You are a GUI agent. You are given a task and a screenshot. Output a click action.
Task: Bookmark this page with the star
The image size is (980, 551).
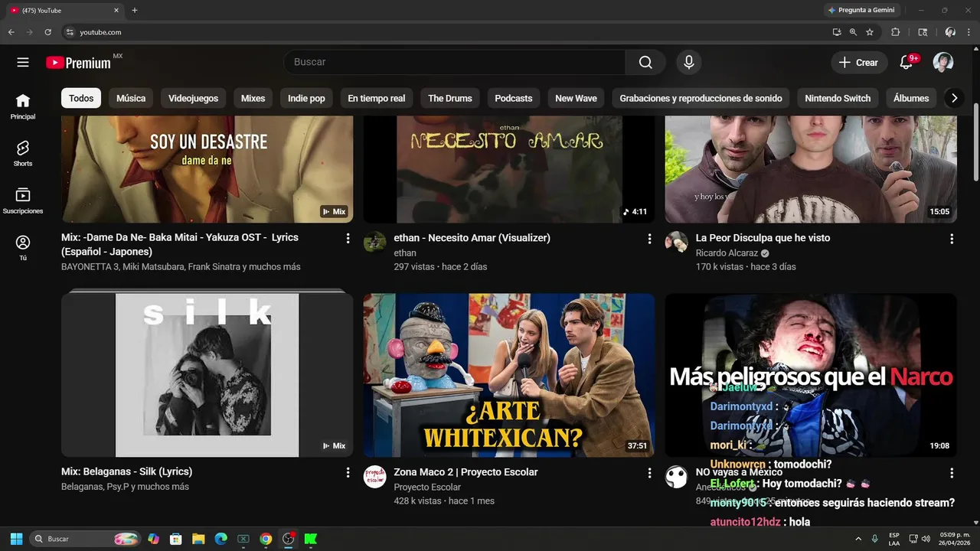tap(870, 32)
